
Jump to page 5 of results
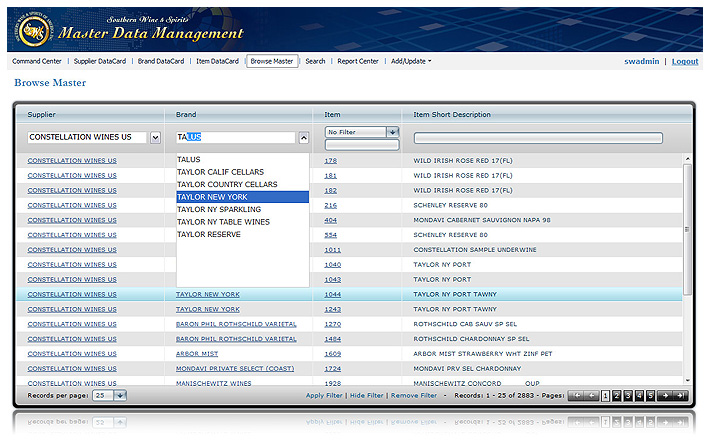pyautogui.click(x=651, y=396)
